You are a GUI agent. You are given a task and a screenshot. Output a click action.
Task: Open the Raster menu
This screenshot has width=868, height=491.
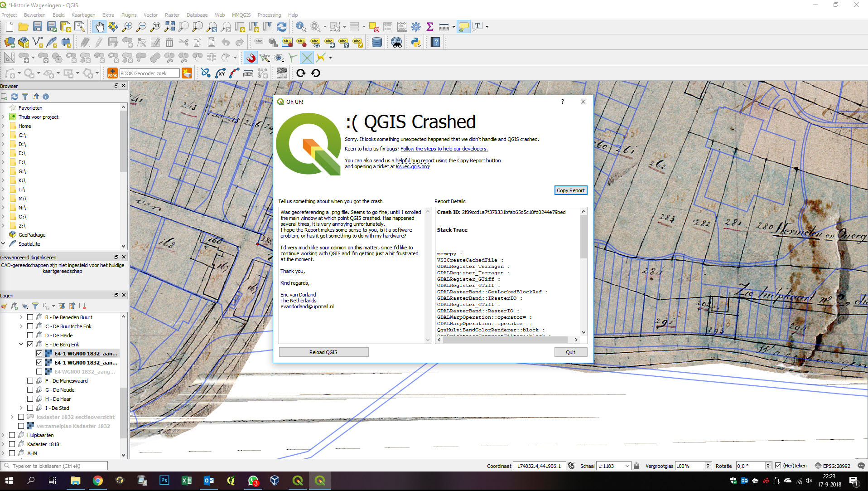coord(172,15)
